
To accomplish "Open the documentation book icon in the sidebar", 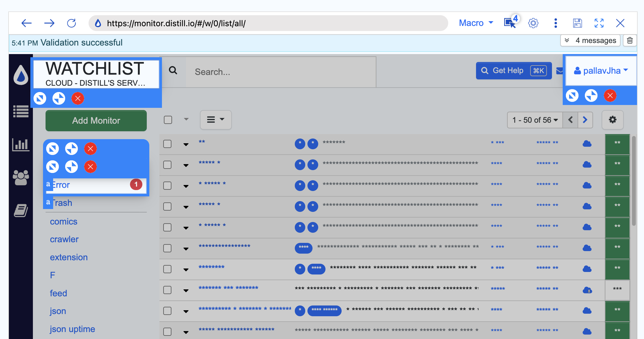I will click(x=20, y=210).
